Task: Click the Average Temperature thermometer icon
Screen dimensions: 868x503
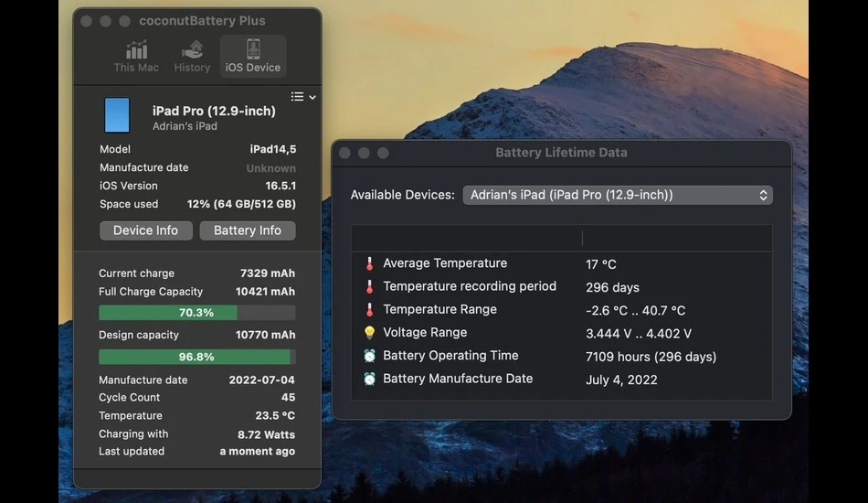Action: click(369, 263)
